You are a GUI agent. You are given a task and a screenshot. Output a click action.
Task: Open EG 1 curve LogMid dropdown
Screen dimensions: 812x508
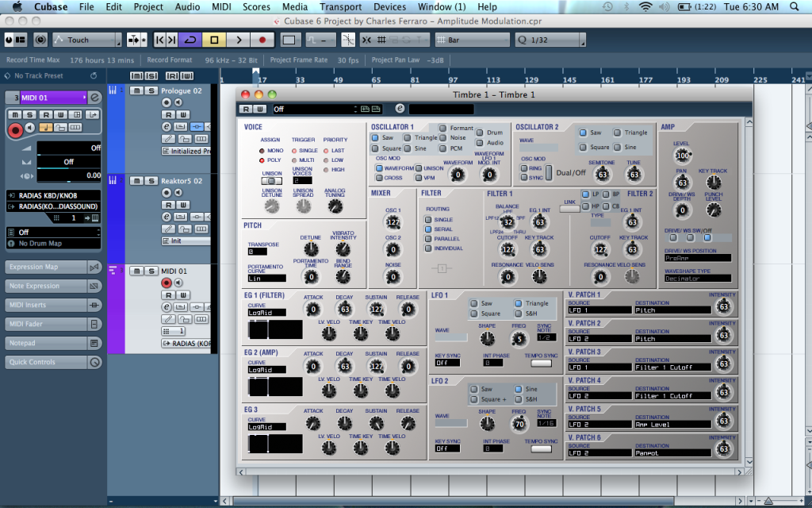point(266,313)
